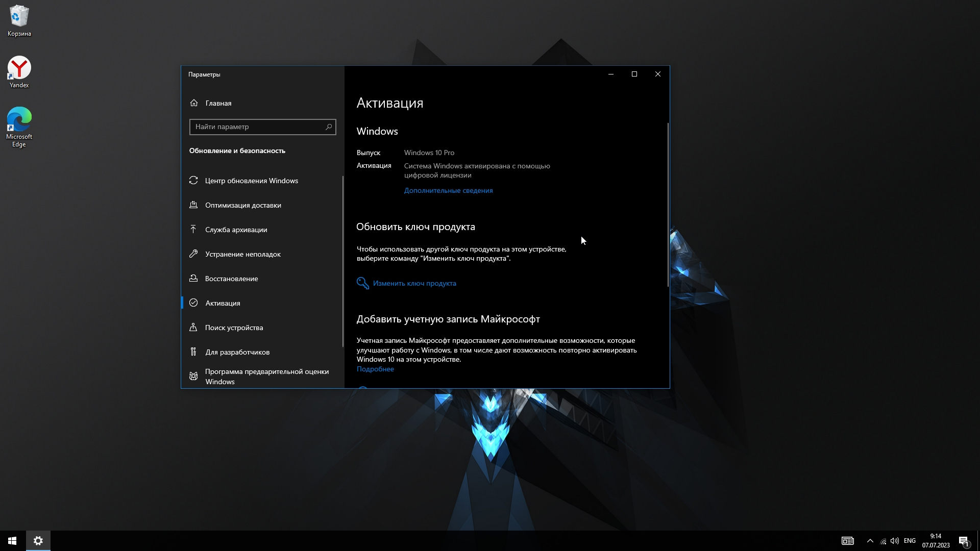This screenshot has width=980, height=551.
Task: Click the Home (Главная) house icon
Action: pyautogui.click(x=194, y=103)
